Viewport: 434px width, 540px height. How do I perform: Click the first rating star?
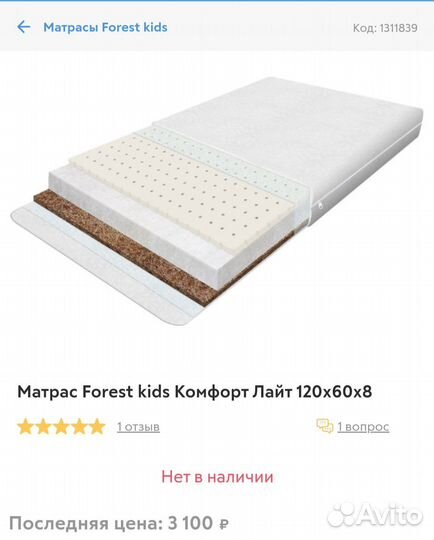(25, 427)
